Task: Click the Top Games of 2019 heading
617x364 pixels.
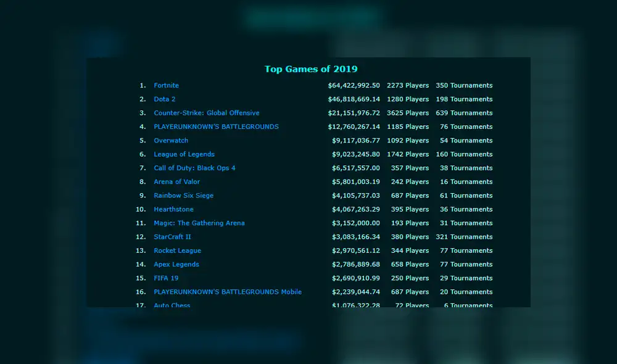Action: point(310,69)
